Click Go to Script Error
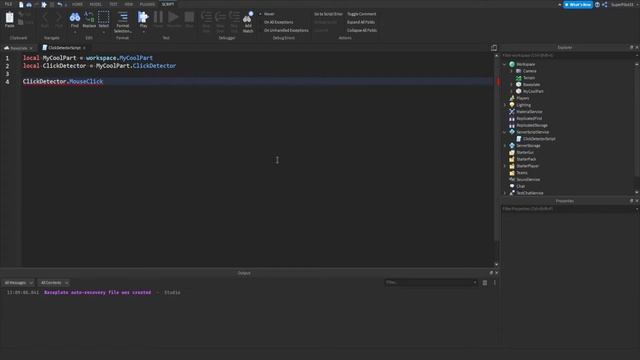 pos(328,14)
